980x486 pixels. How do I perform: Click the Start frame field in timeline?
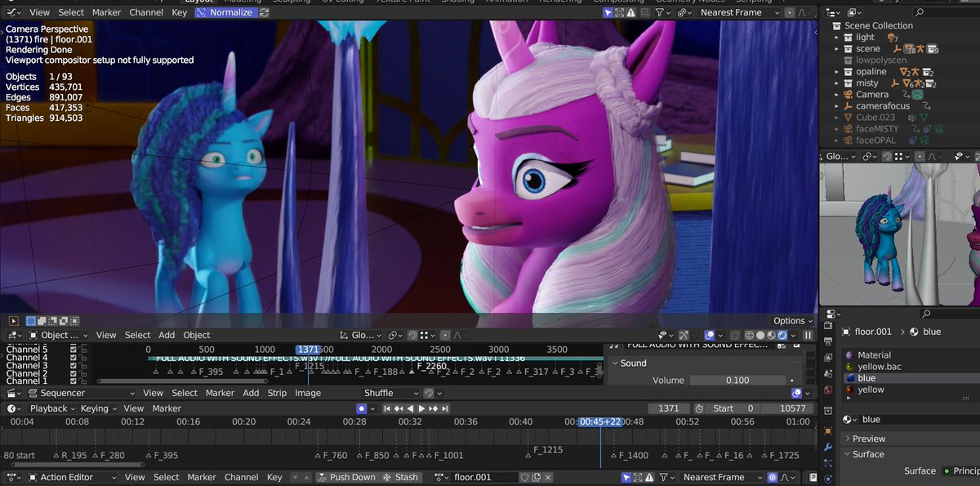pos(733,408)
